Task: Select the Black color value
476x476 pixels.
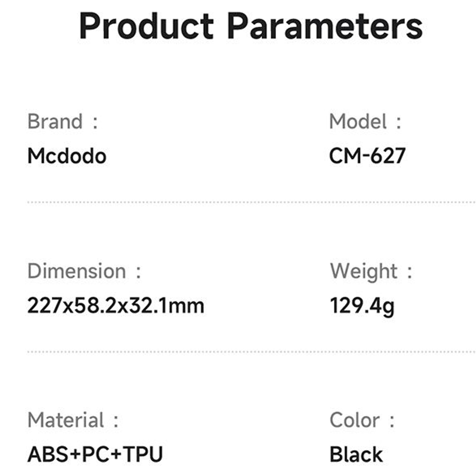Action: pos(356,455)
